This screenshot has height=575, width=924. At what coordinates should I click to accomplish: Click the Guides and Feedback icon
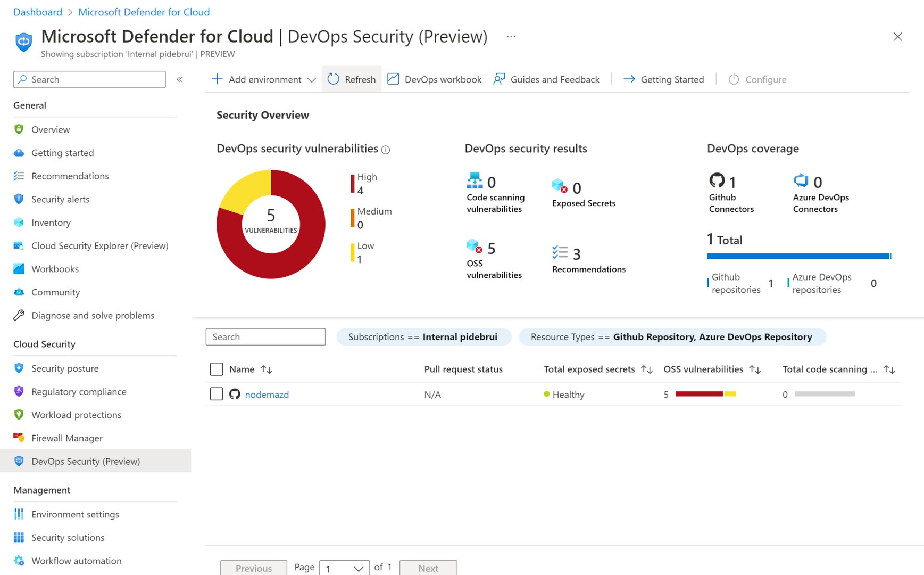pyautogui.click(x=499, y=79)
